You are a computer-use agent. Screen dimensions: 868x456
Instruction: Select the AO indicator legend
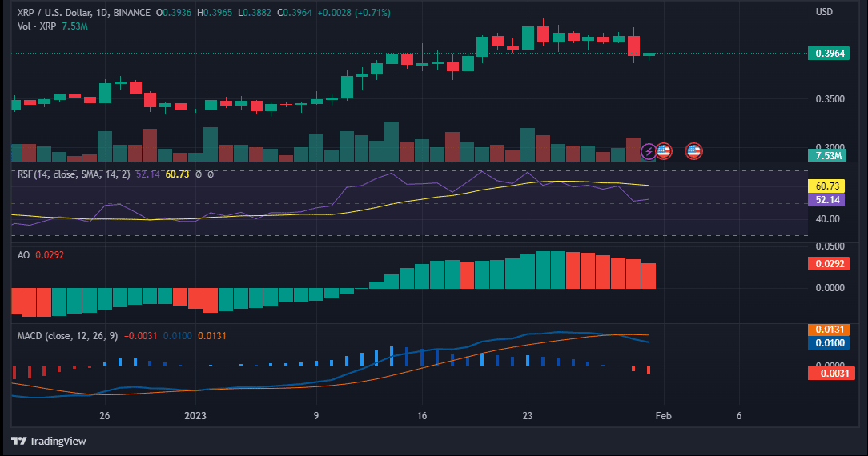(x=23, y=255)
